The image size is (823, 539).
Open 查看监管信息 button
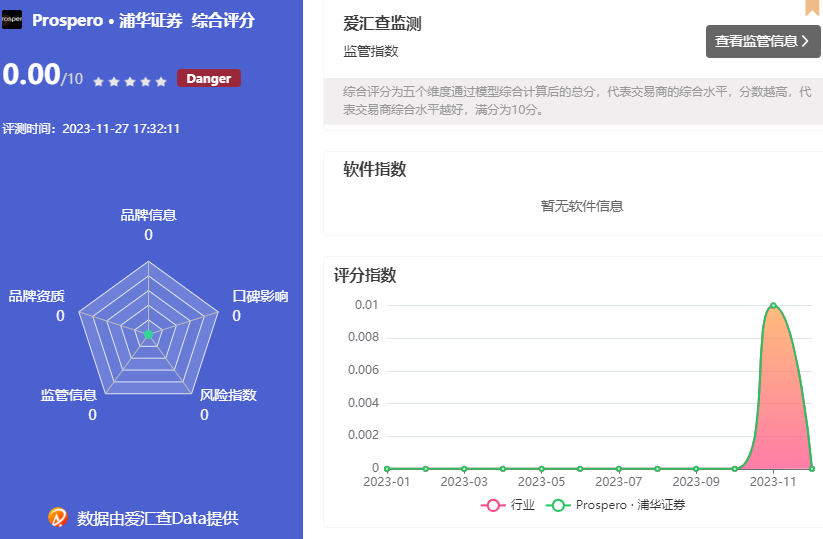pos(763,41)
